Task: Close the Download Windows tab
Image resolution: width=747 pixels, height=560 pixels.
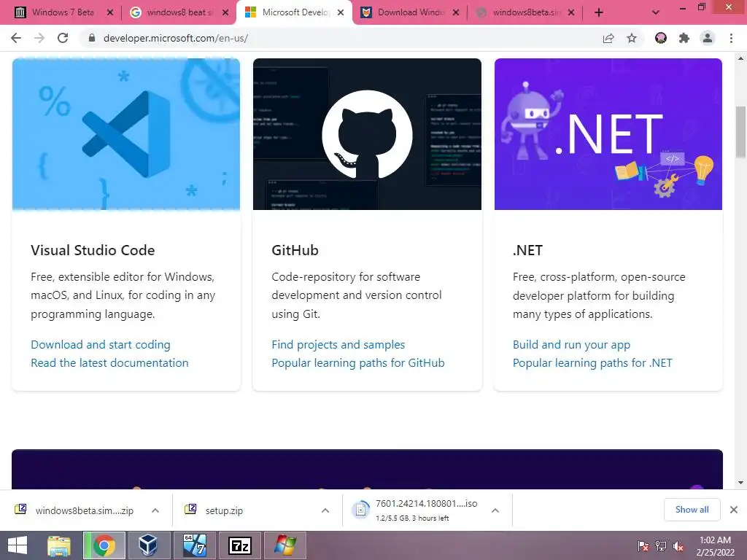Action: (456, 12)
